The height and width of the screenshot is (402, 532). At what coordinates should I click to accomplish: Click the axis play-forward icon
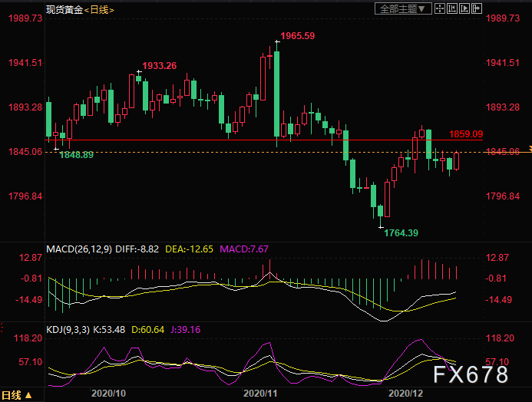pos(464,8)
